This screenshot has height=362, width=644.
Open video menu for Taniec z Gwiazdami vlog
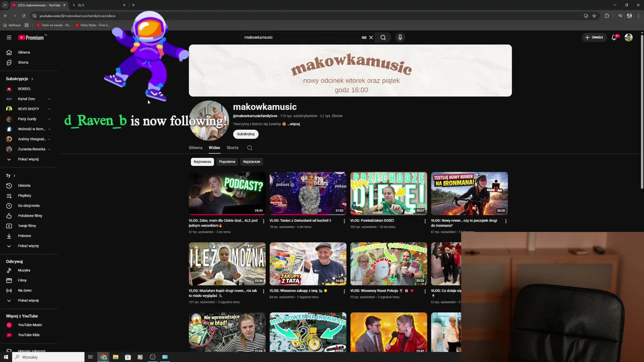click(344, 221)
